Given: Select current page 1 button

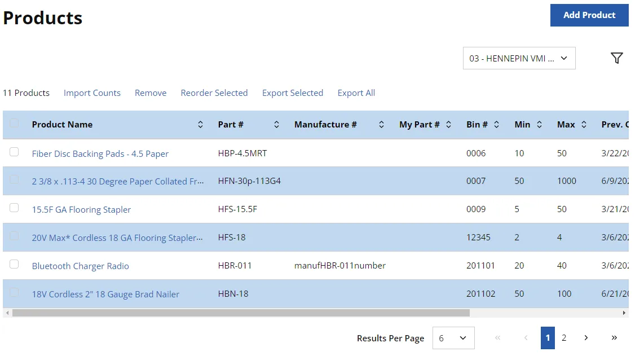Looking at the screenshot, I should click(x=548, y=338).
